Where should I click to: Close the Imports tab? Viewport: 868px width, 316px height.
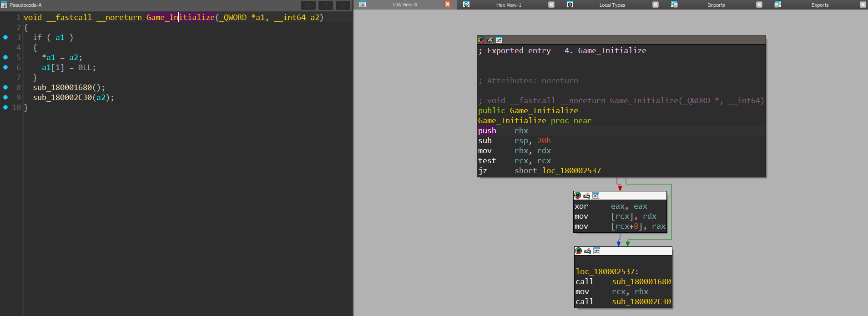pos(759,5)
